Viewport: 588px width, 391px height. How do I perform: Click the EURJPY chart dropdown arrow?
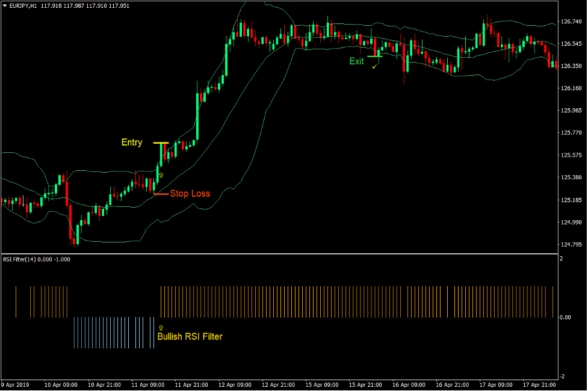pos(5,5)
